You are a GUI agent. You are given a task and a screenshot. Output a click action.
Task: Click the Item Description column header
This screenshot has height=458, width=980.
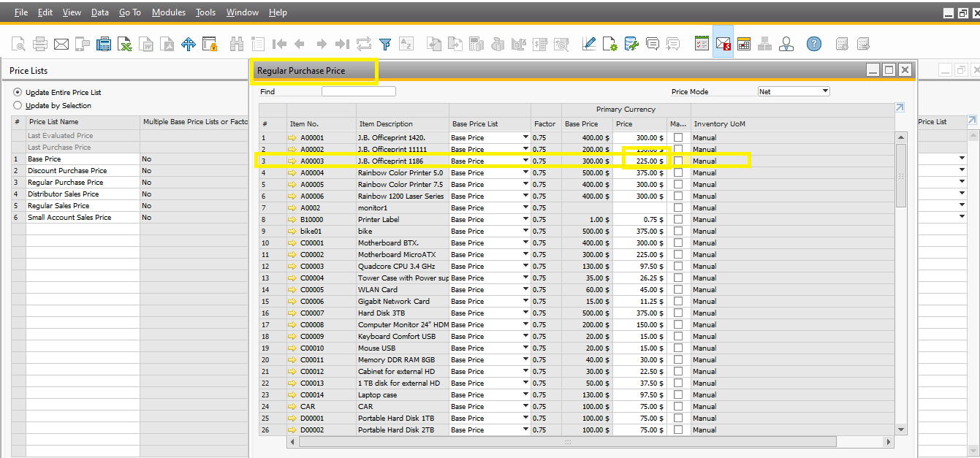[385, 124]
